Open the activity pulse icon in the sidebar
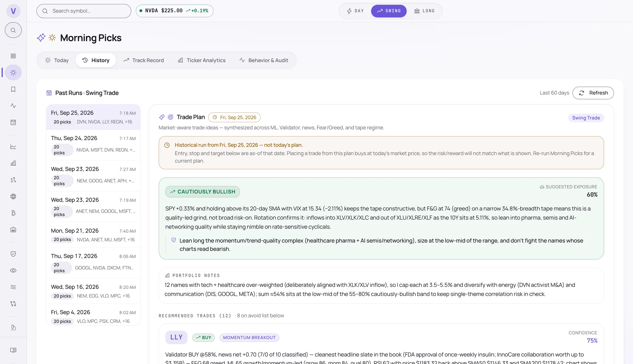Image resolution: width=633 pixels, height=364 pixels. point(13,106)
